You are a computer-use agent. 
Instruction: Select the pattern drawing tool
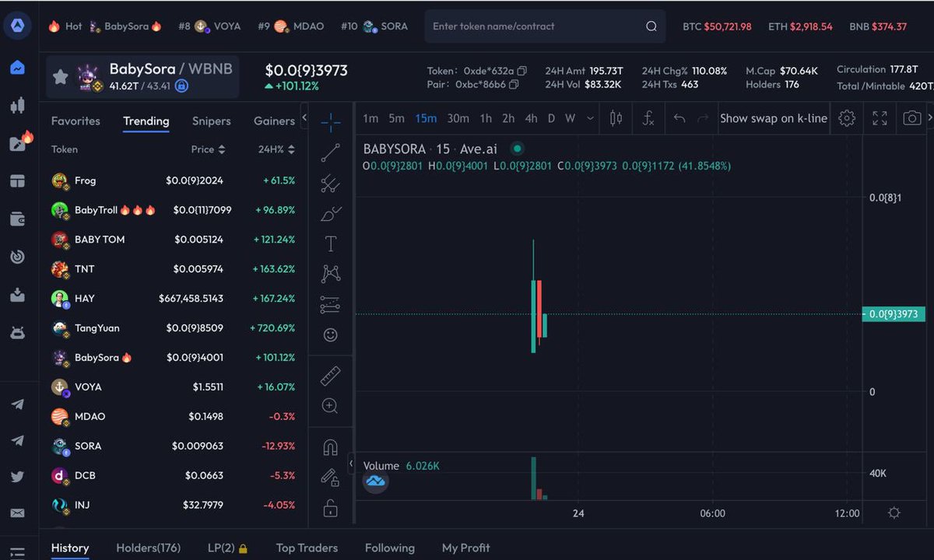(x=331, y=274)
